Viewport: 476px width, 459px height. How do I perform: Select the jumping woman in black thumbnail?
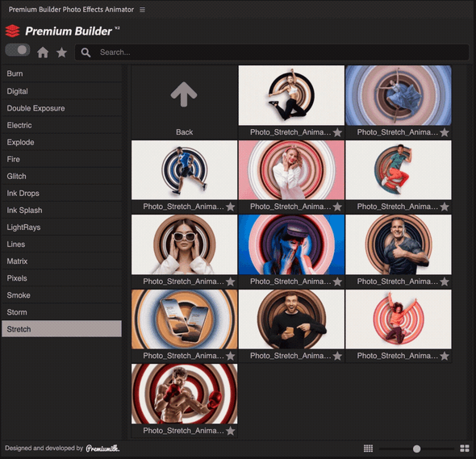[291, 95]
